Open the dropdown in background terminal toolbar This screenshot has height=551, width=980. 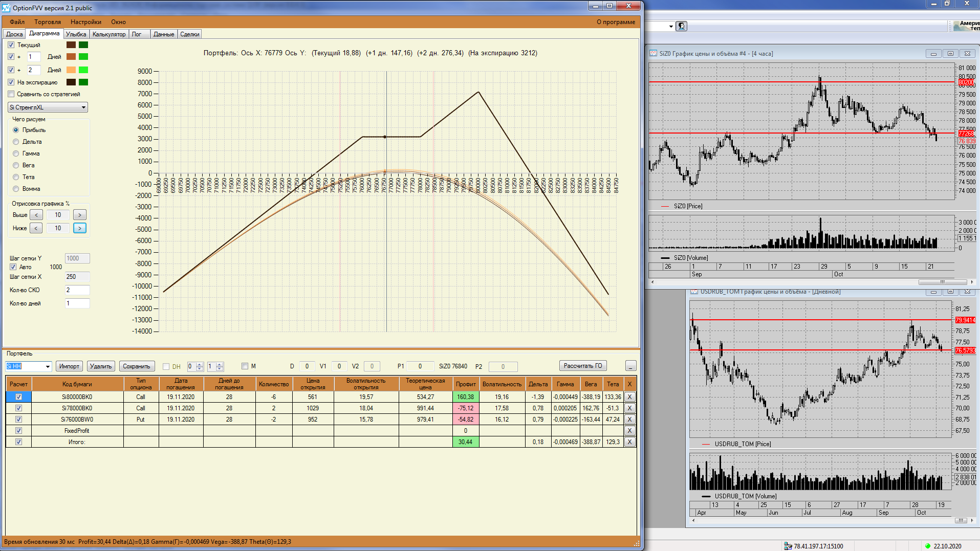pos(671,27)
